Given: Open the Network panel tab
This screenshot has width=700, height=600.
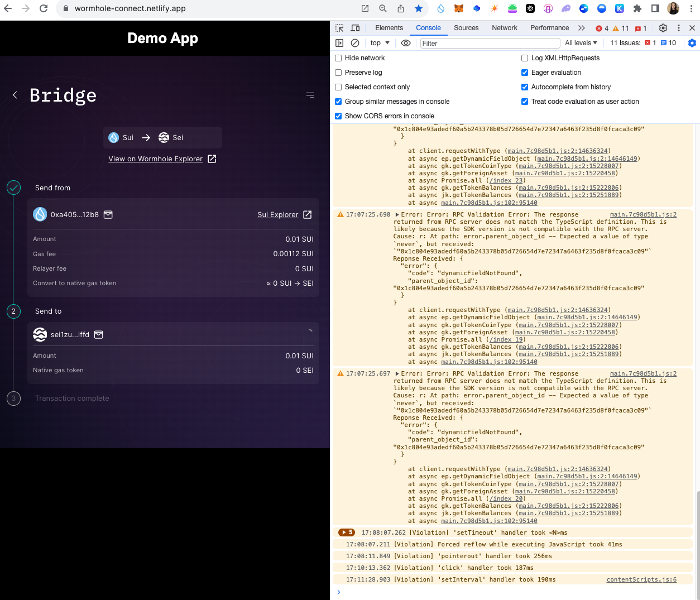Looking at the screenshot, I should (504, 27).
